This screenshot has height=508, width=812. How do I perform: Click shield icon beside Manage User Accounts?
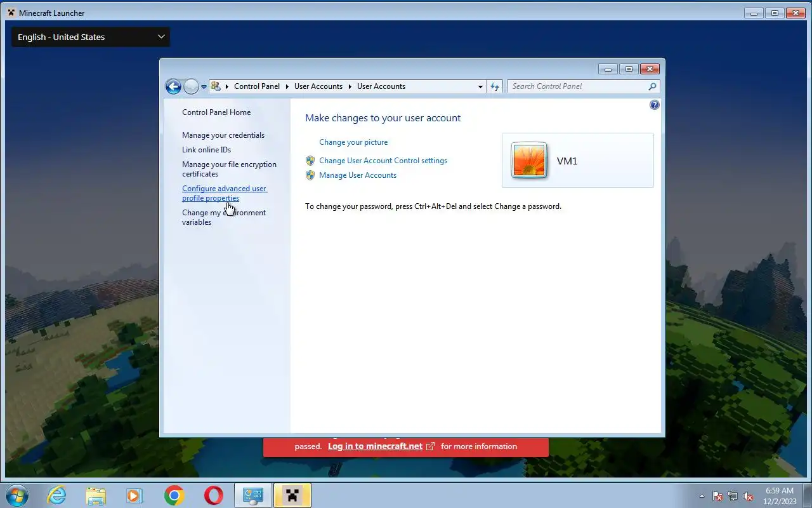coord(310,175)
